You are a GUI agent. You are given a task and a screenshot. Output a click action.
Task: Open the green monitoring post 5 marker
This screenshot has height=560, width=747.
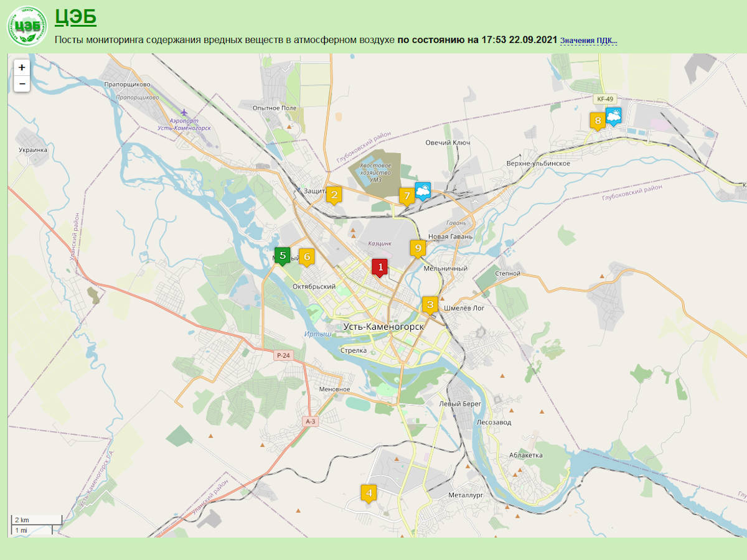click(x=283, y=255)
